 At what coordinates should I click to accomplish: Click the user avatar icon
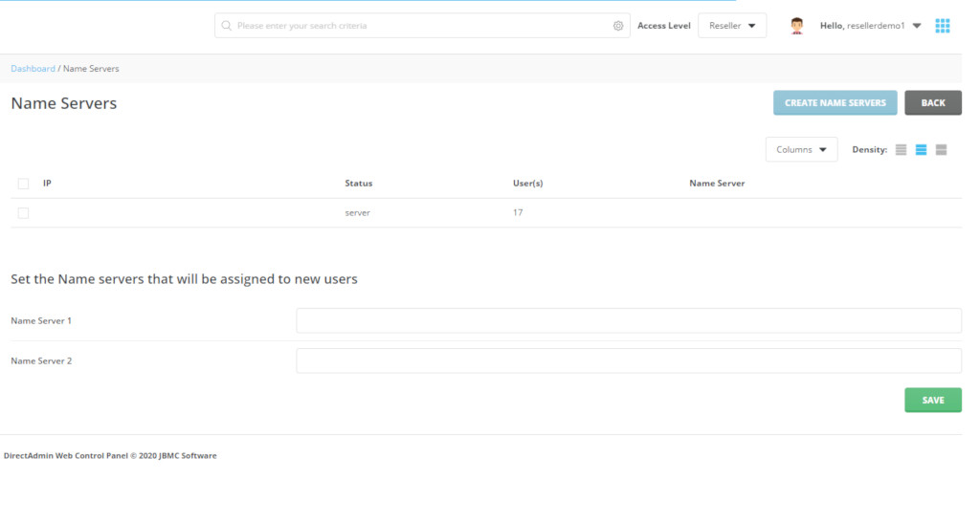(x=796, y=26)
